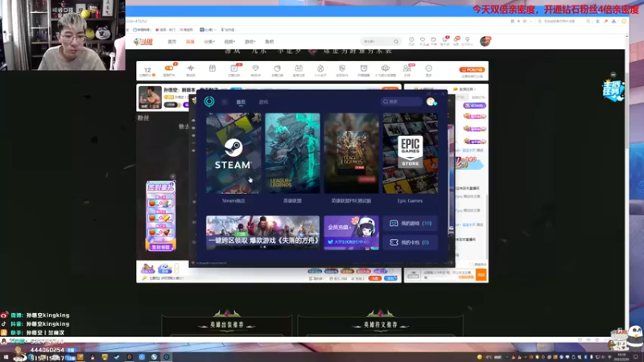Close the launcher window with X
Image resolution: width=644 pixels, height=362 pixels.
pyautogui.click(x=443, y=93)
